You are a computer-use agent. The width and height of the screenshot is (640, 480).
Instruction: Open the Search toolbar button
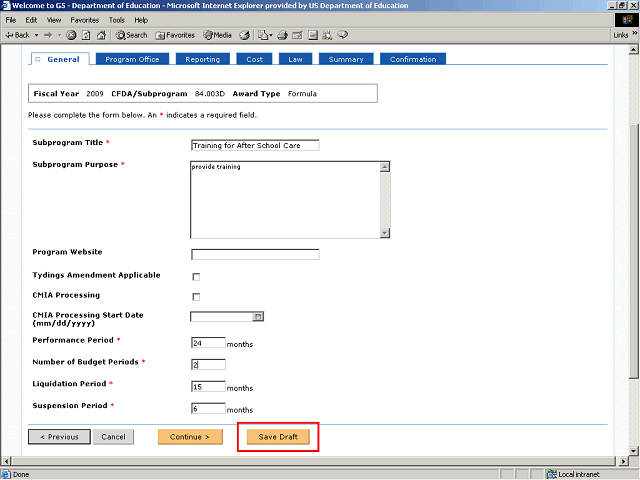click(x=131, y=36)
